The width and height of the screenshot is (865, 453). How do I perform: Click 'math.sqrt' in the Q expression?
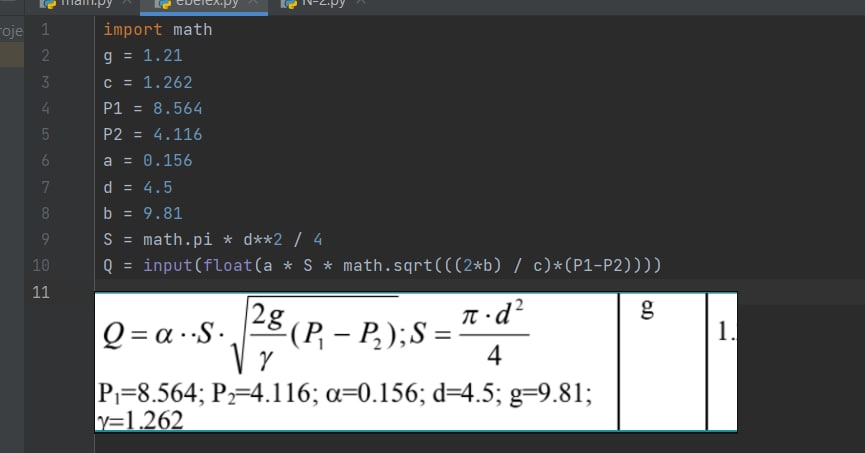pyautogui.click(x=388, y=265)
